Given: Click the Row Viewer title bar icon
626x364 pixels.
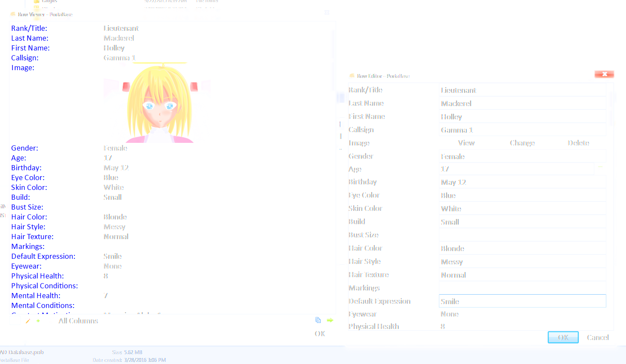Looking at the screenshot, I should point(13,14).
